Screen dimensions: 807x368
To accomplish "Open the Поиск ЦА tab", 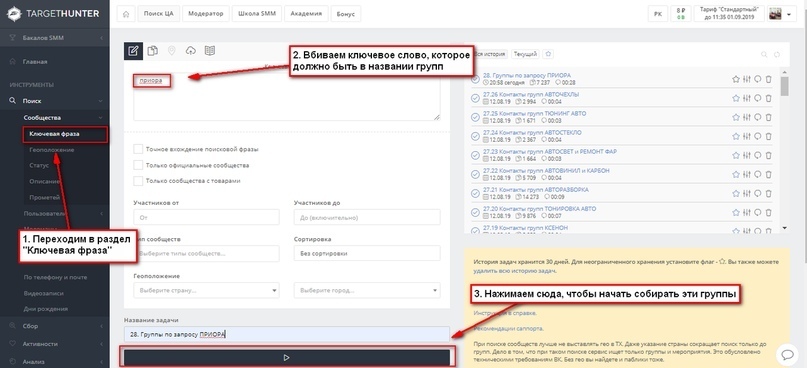I will [159, 14].
